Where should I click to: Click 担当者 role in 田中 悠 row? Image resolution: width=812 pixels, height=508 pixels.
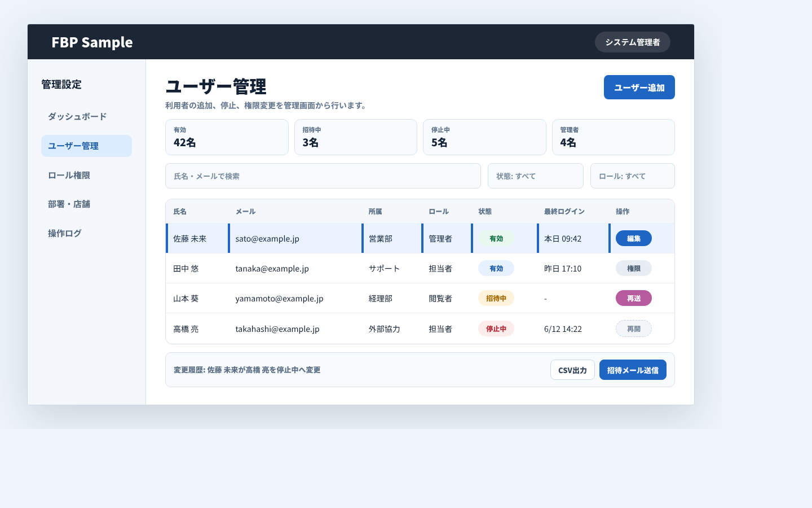coord(440,269)
